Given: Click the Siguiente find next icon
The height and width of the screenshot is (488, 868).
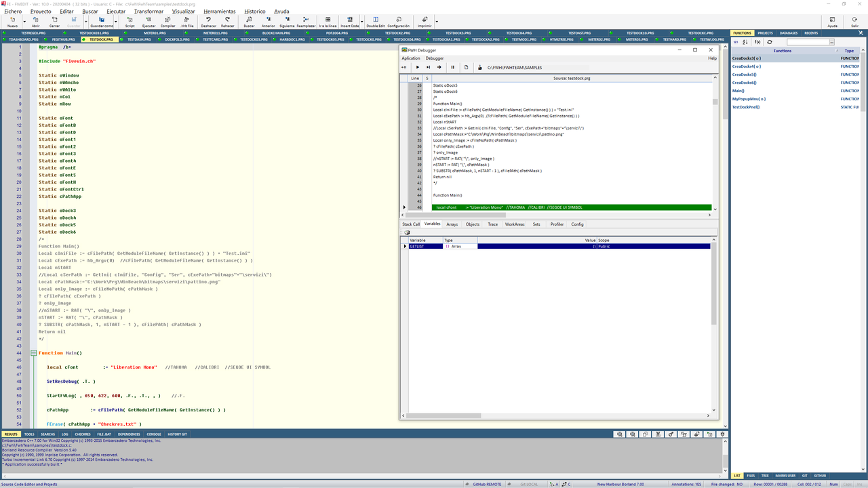Looking at the screenshot, I should [287, 20].
